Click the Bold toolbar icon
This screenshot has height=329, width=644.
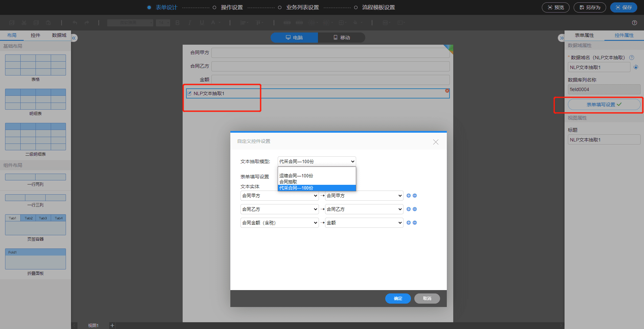(178, 23)
